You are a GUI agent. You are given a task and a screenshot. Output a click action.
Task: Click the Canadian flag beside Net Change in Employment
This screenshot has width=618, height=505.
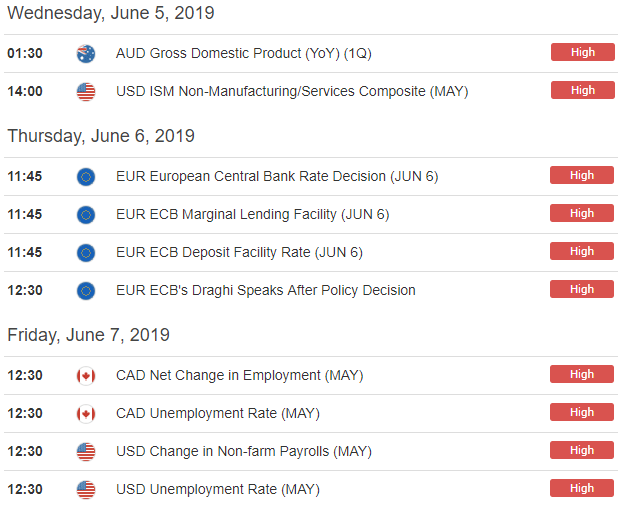(x=86, y=376)
